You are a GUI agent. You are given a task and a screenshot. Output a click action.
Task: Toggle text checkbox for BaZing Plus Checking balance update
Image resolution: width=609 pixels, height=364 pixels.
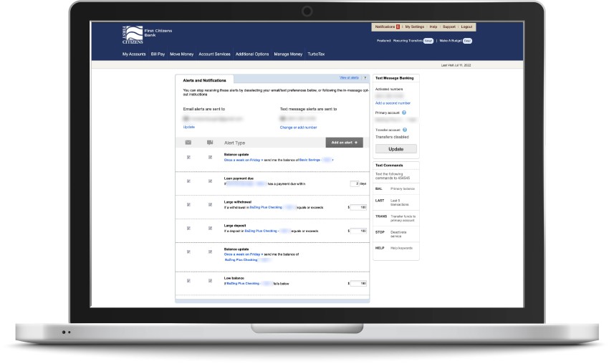point(210,252)
